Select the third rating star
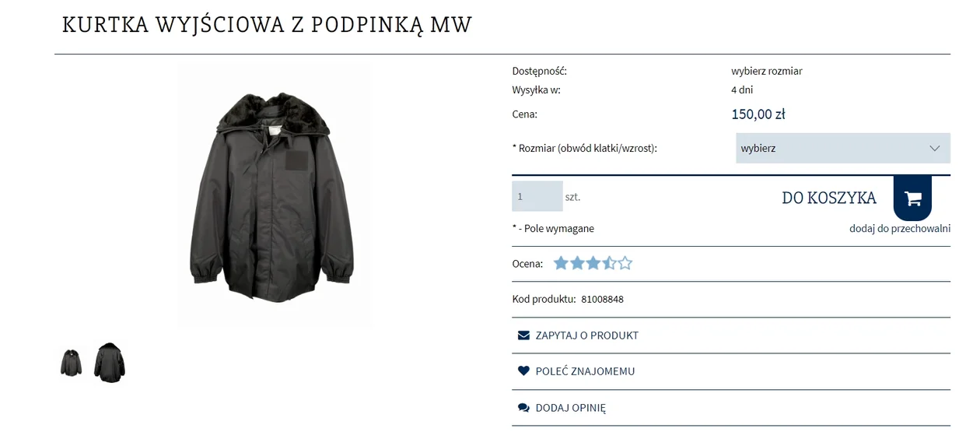Screen dimensions: 980x439 coord(593,263)
